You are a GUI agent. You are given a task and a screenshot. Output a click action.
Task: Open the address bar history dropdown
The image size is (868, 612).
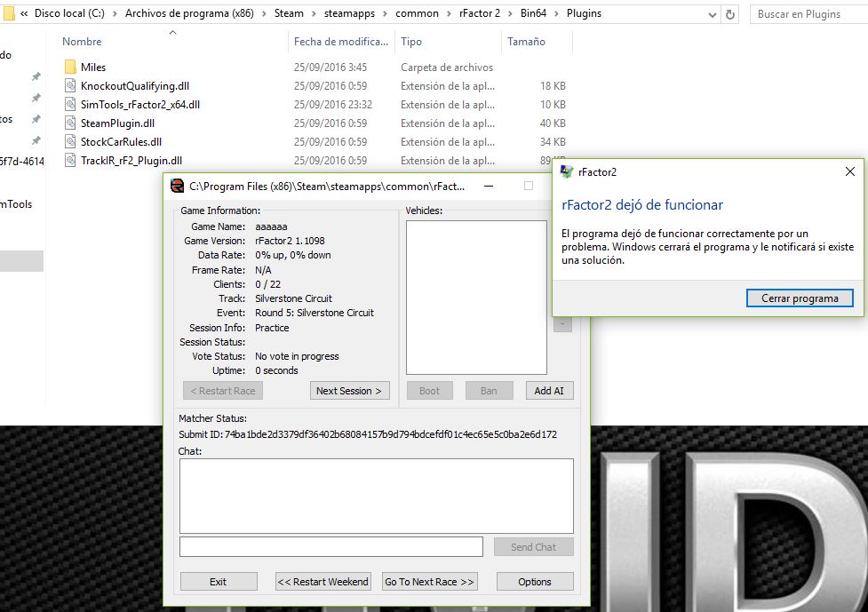pos(713,15)
